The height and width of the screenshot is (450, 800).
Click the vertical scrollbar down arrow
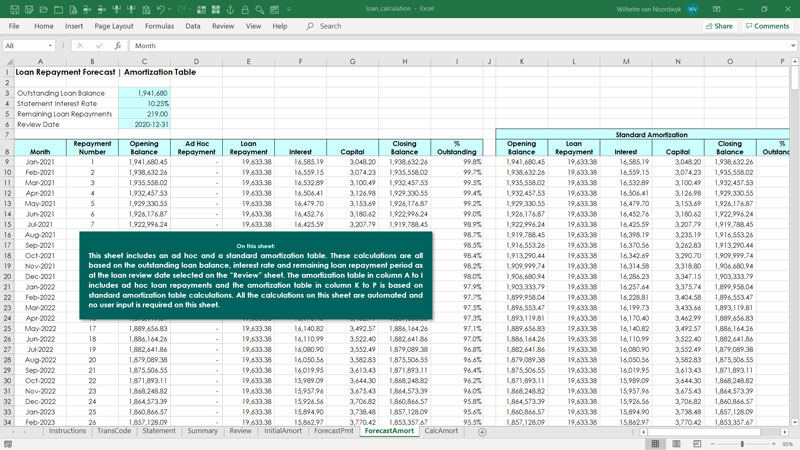click(x=795, y=422)
